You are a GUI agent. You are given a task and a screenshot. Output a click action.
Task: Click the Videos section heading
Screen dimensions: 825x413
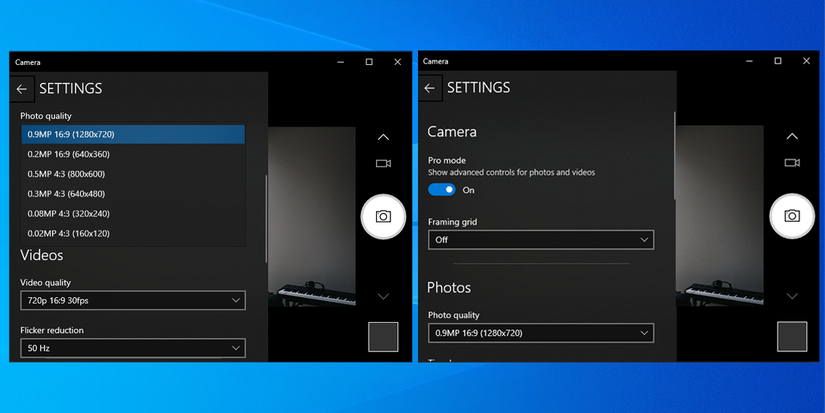(42, 255)
